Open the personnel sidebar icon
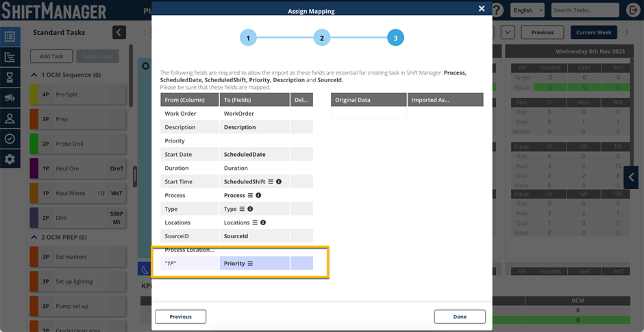The image size is (644, 332). click(x=10, y=118)
